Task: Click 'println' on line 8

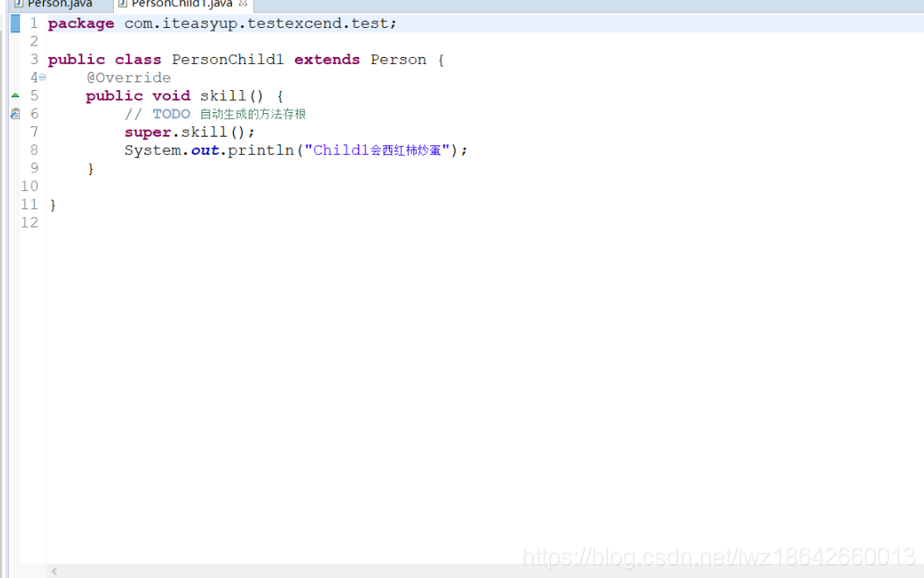Action: tap(260, 151)
